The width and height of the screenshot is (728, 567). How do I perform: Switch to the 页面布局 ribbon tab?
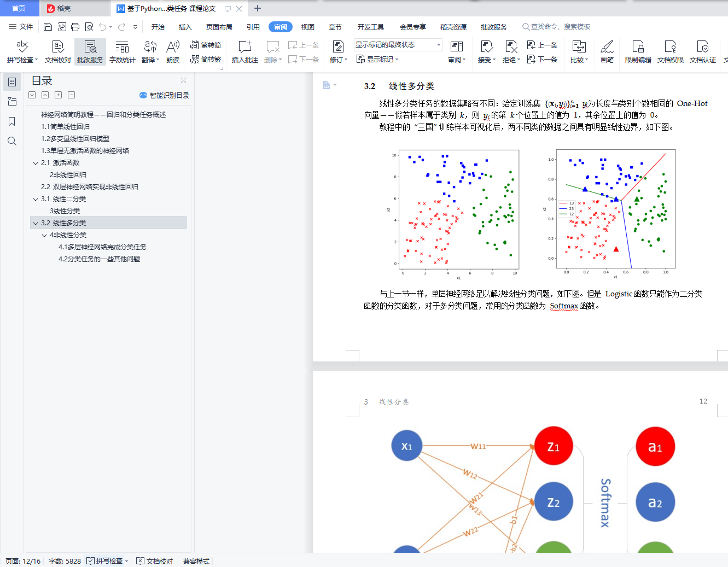tap(219, 27)
